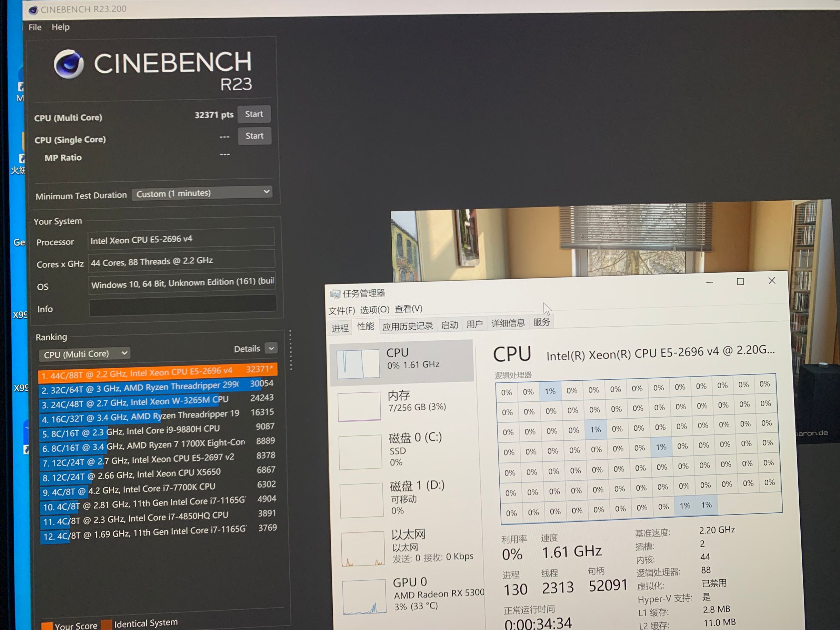Click the Cinebench app icon in title bar
This screenshot has height=630, width=840.
coord(33,10)
